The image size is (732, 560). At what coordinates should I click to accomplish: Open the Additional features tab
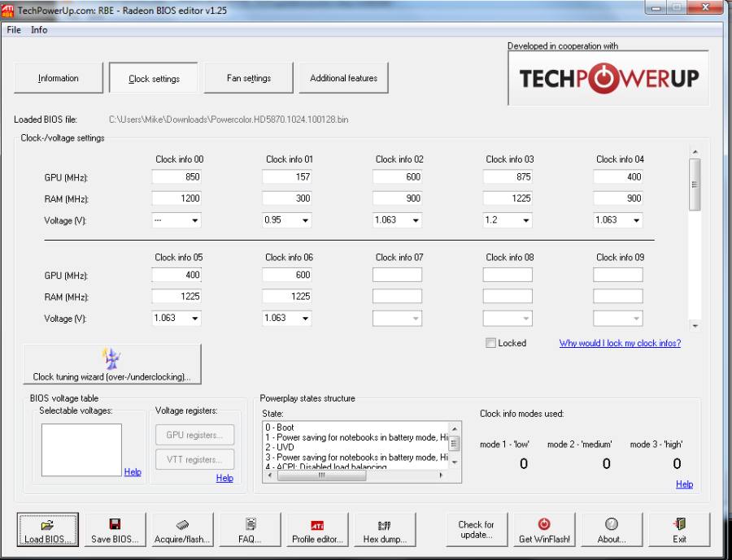click(343, 78)
